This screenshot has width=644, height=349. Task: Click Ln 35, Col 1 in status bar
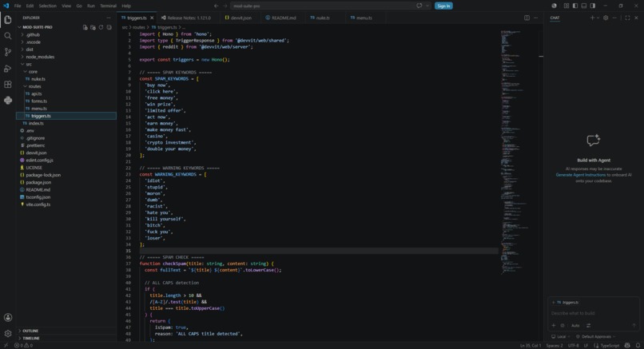531,346
